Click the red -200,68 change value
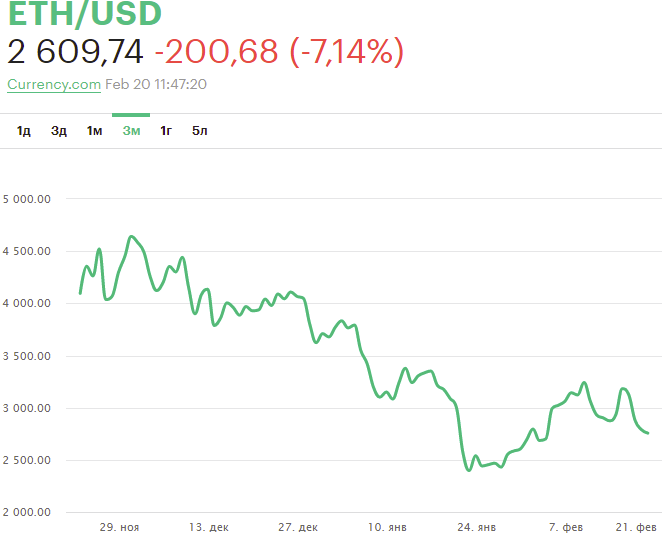The width and height of the screenshot is (667, 544). [216, 51]
